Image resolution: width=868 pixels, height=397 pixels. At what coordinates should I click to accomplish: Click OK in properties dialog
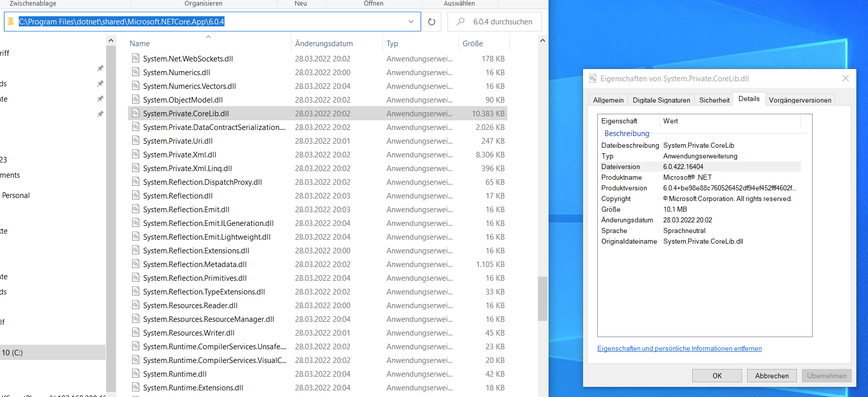tap(717, 376)
